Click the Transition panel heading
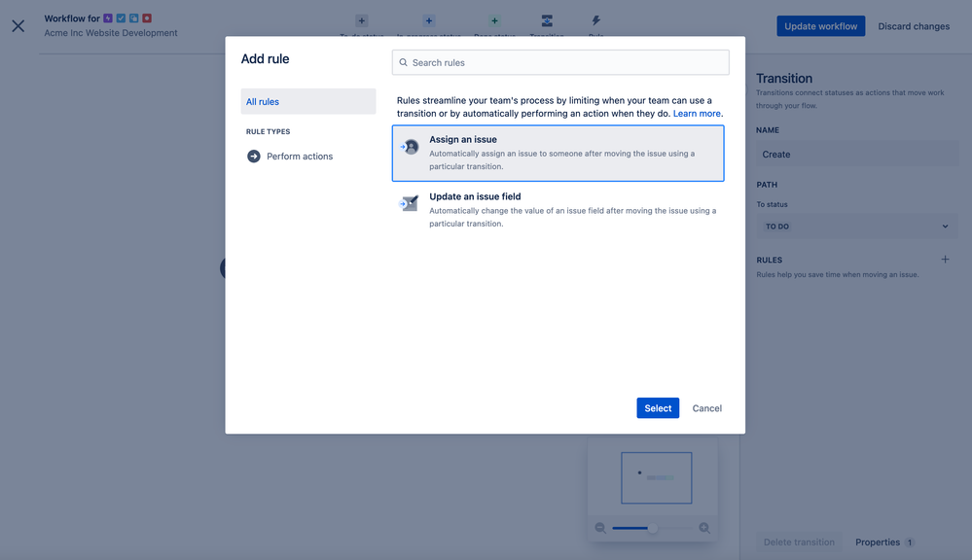Screen dimensions: 972x560 tap(784, 78)
